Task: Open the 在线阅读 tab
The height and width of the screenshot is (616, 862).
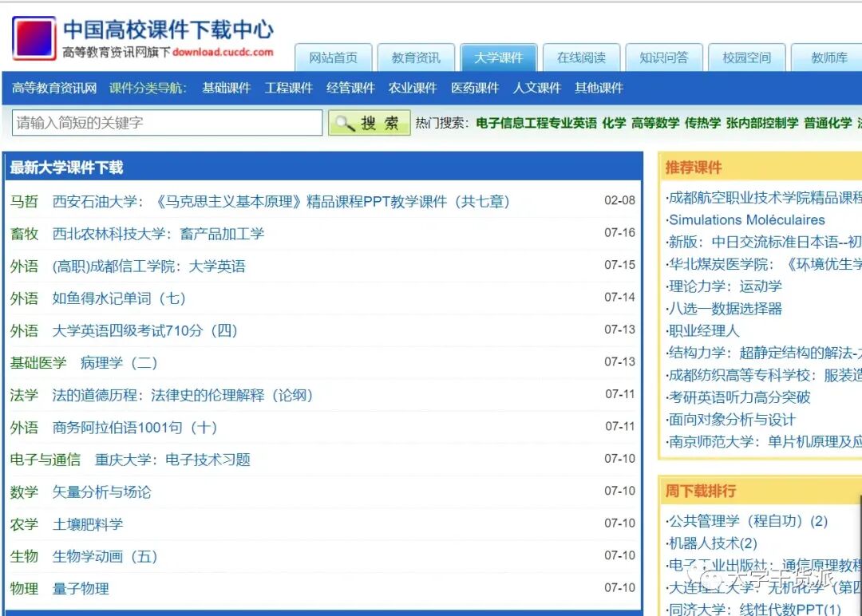Action: [x=581, y=57]
